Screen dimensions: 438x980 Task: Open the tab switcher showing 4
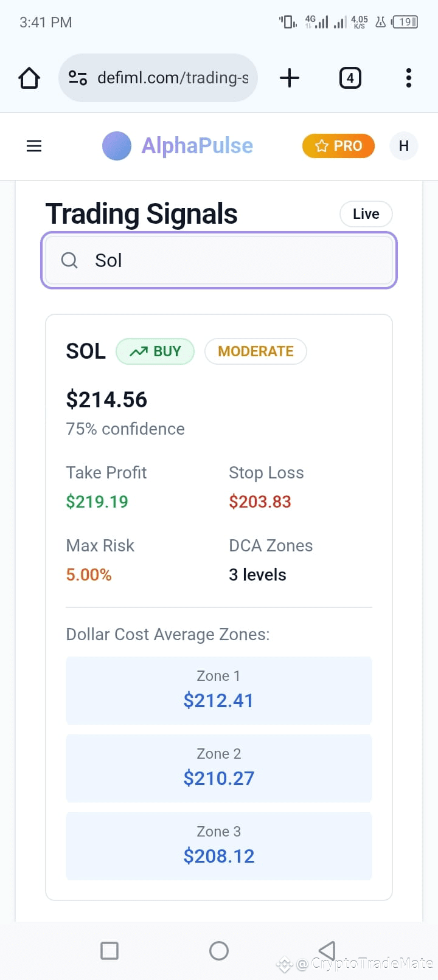pyautogui.click(x=350, y=78)
